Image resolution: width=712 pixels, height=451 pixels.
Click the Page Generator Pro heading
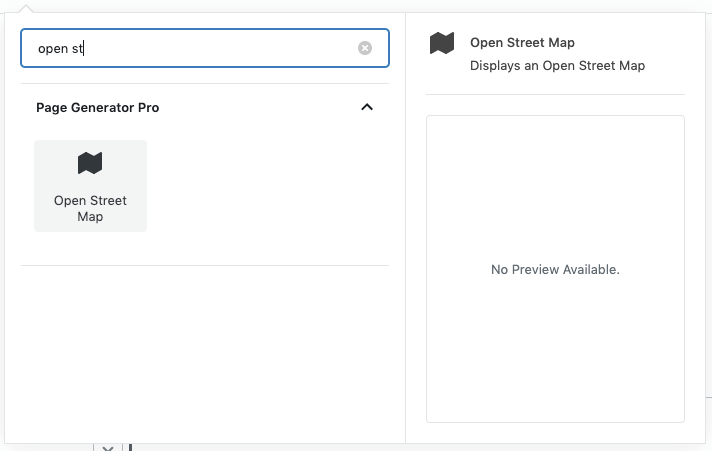point(98,108)
